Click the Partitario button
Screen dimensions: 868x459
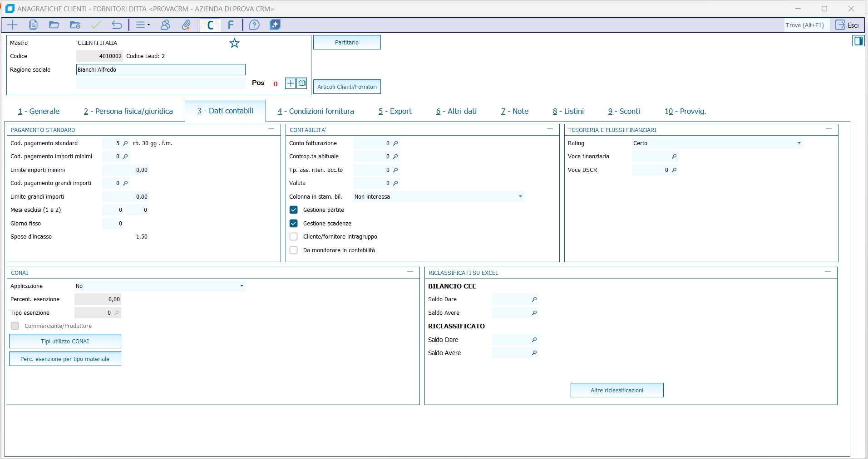click(347, 43)
